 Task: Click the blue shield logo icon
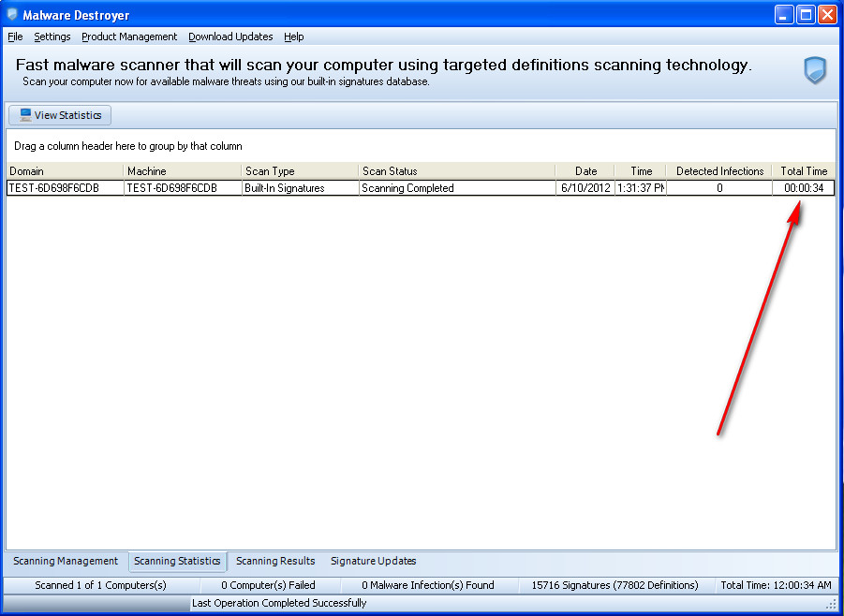click(815, 70)
